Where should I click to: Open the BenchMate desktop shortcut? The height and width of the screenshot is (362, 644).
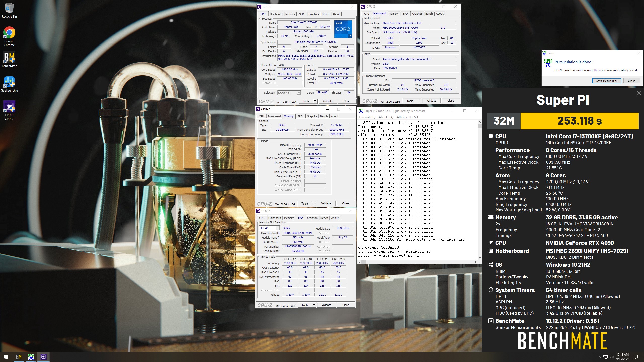pyautogui.click(x=9, y=59)
